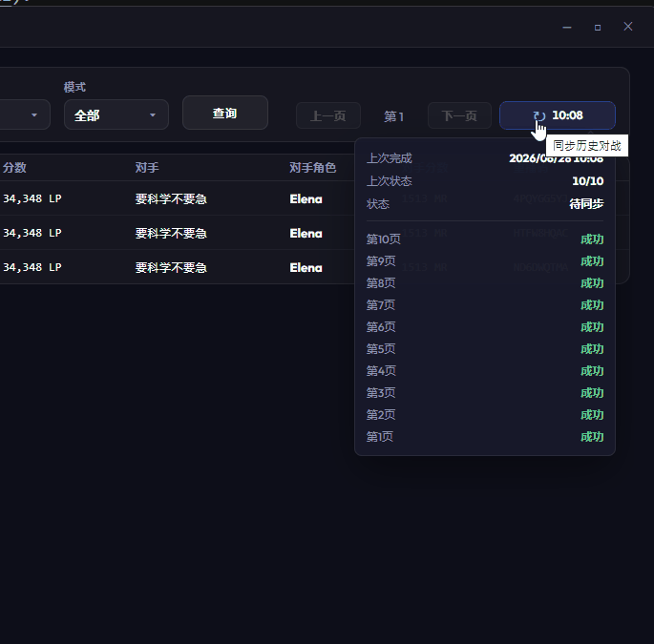Viewport: 654px width, 644px height.
Task: Go to previous page with 上一页
Action: (328, 115)
